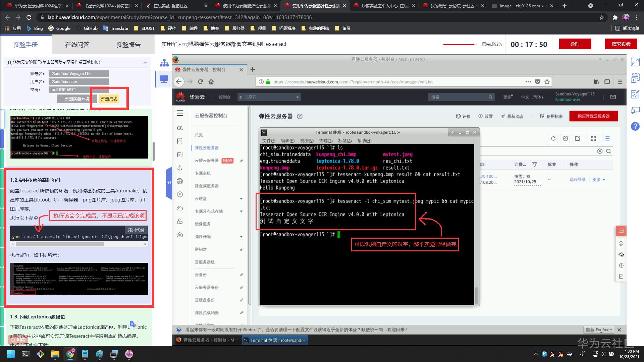Viewport: 644px width, 362px height.
Task: Open the 总览 sidebar item
Action: [199, 135]
